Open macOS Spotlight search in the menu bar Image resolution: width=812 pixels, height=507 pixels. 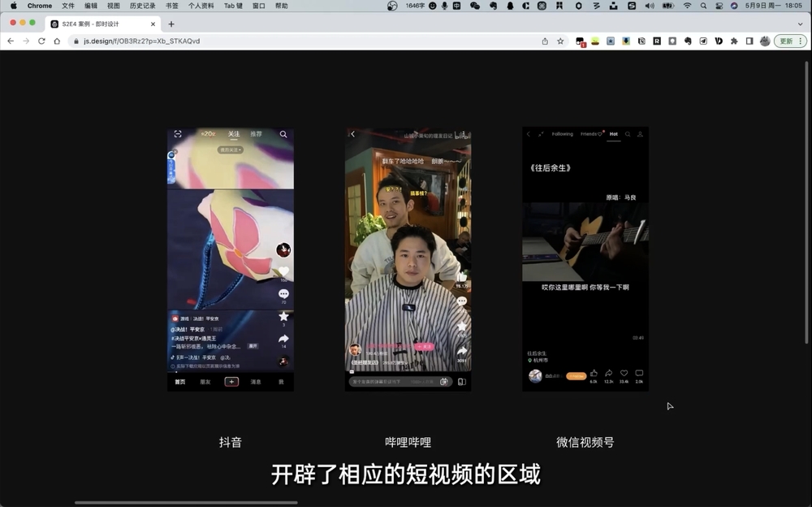click(x=703, y=6)
